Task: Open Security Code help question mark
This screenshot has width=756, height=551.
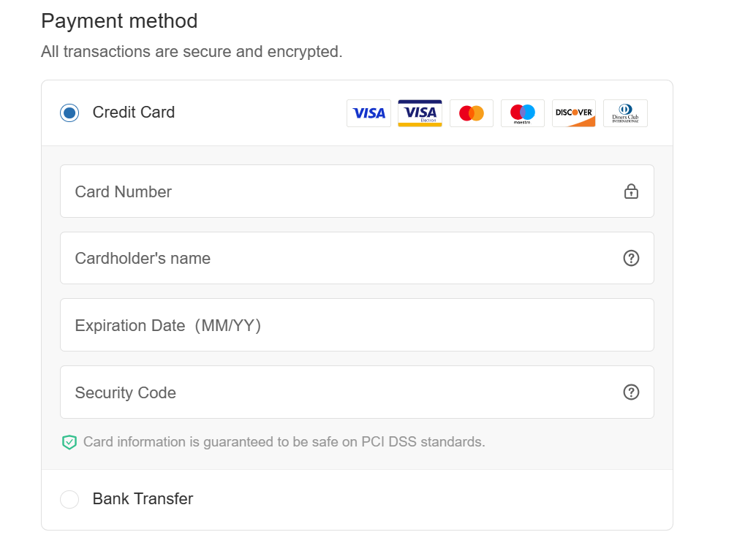Action: tap(631, 392)
